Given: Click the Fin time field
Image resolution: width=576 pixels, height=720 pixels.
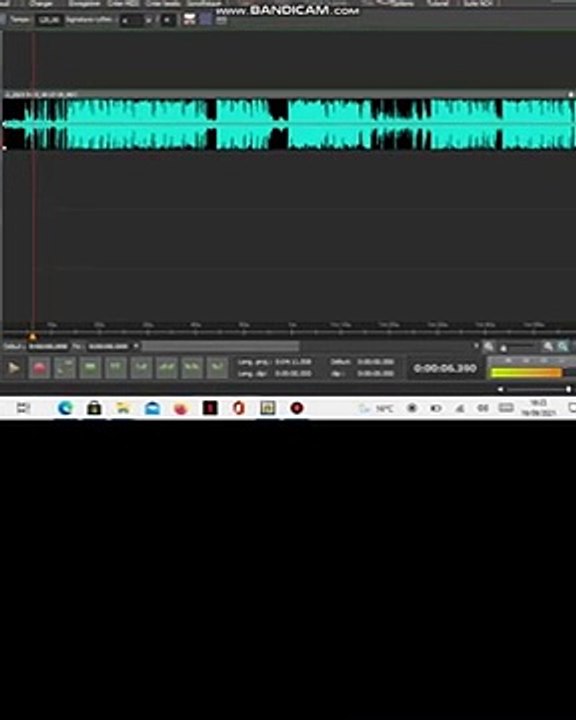Looking at the screenshot, I should point(108,346).
